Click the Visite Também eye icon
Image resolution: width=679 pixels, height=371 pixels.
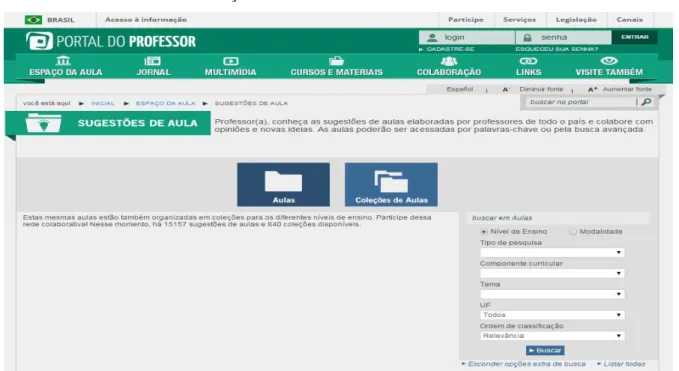point(609,61)
